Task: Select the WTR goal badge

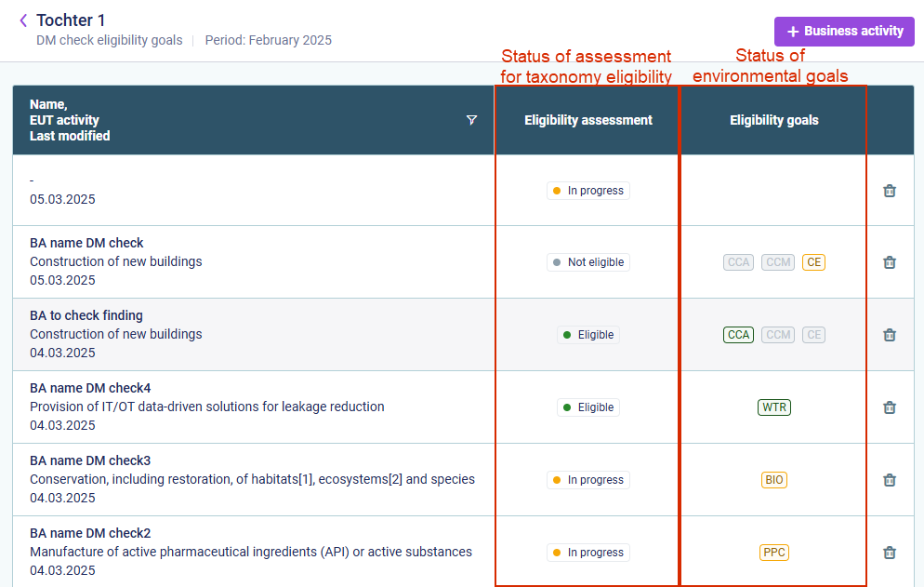Action: [x=773, y=407]
